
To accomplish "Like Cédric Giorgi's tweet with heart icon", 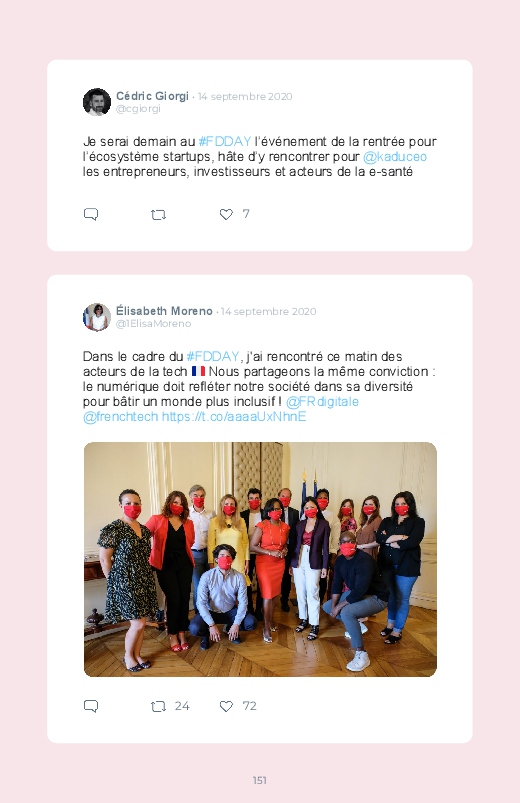I will pyautogui.click(x=226, y=214).
